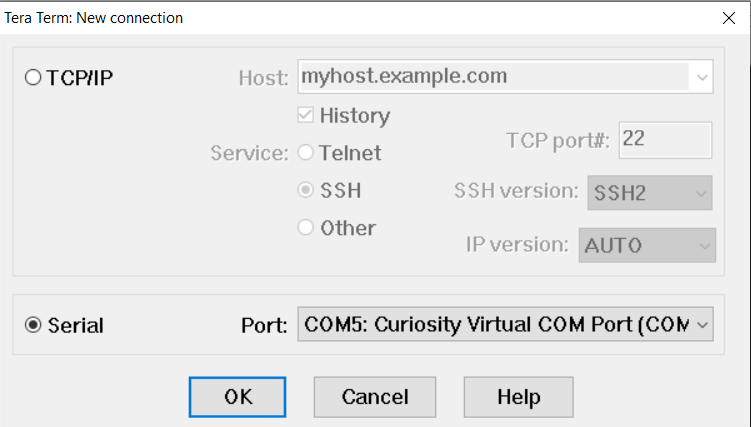Image resolution: width=751 pixels, height=427 pixels.
Task: Click the Host: label
Action: 264,78
